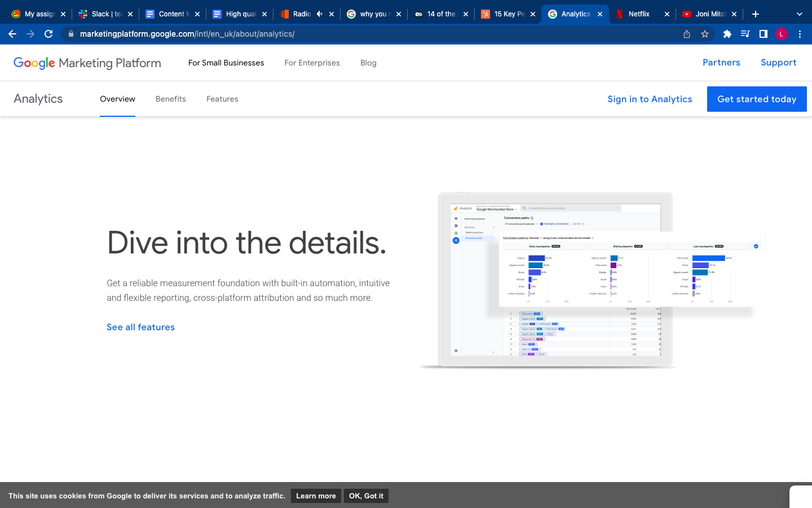812x508 pixels.
Task: Switch to the Slack tab
Action: point(105,14)
